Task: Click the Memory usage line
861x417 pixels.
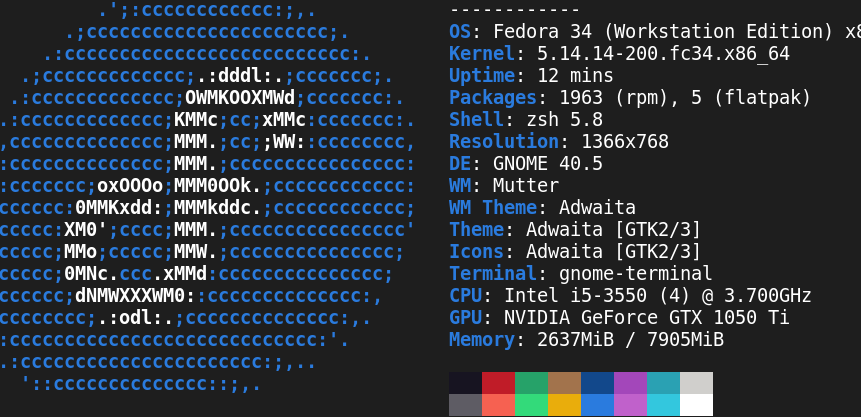Action: coord(586,340)
